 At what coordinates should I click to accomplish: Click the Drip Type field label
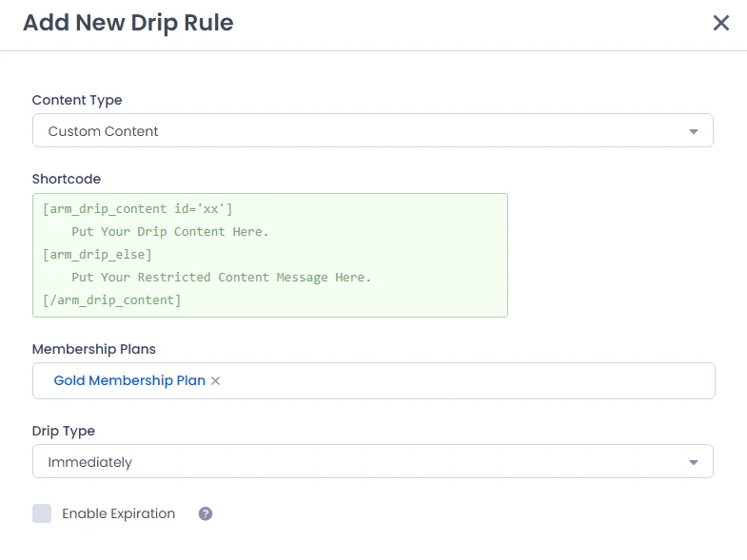64,431
